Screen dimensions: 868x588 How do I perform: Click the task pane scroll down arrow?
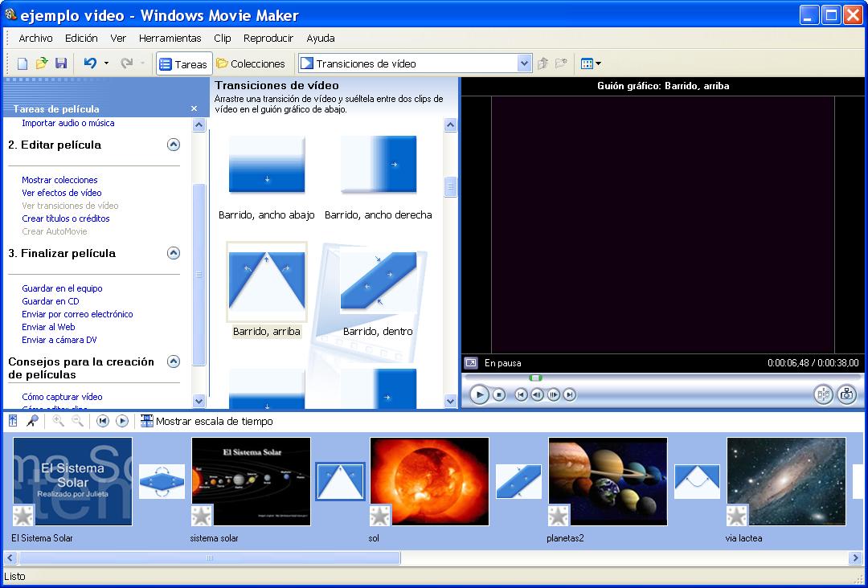[199, 401]
